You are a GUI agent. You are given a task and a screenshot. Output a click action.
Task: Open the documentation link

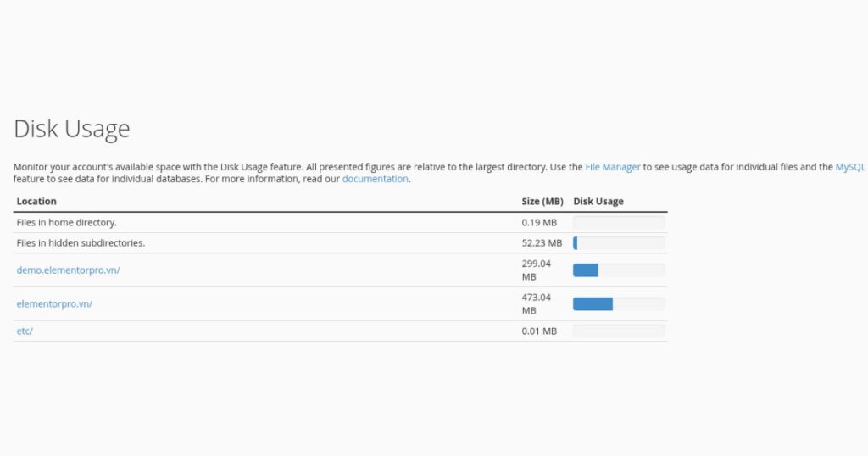coord(375,179)
